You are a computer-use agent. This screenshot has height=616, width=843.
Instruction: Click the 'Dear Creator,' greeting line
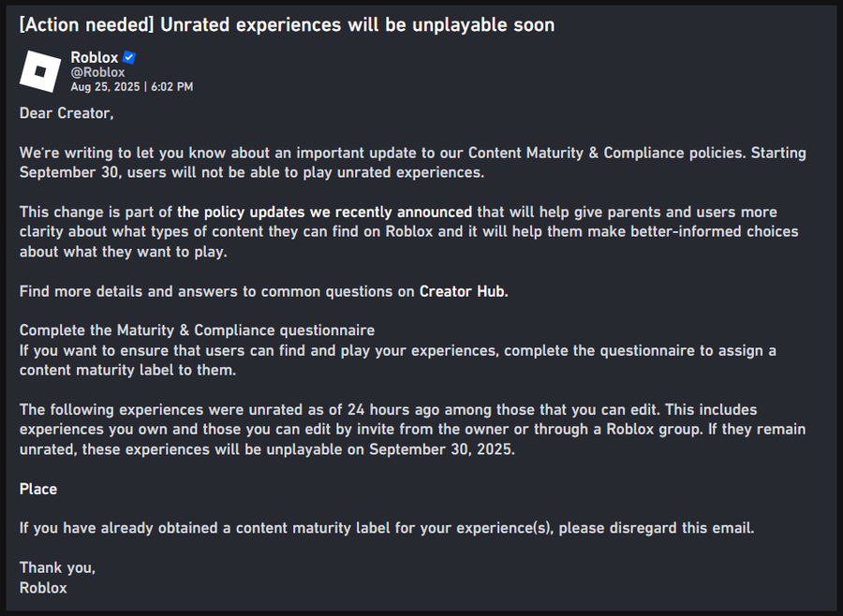(x=67, y=113)
